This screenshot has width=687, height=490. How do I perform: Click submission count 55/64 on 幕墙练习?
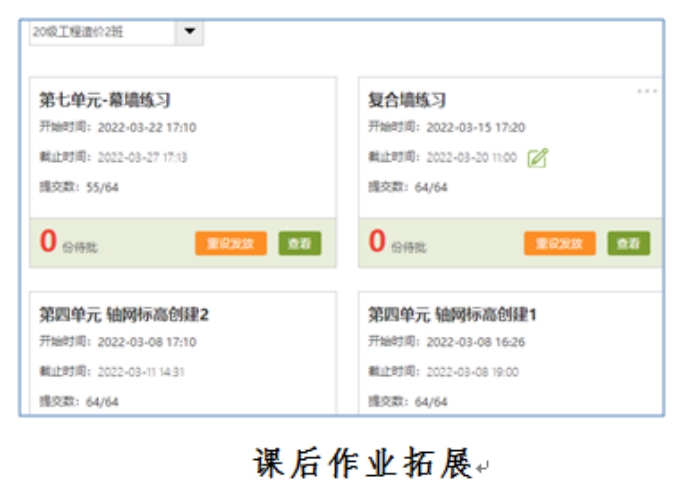(x=102, y=187)
